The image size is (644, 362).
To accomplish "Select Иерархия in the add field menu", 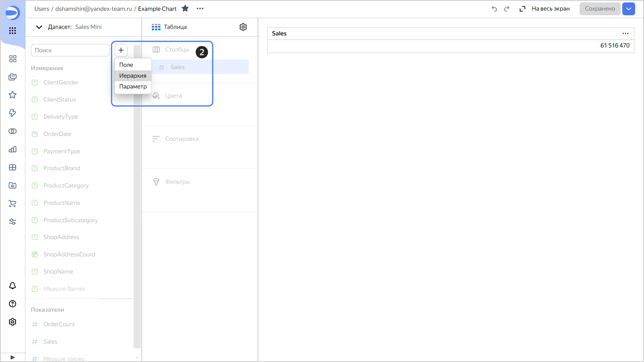I will [x=133, y=75].
